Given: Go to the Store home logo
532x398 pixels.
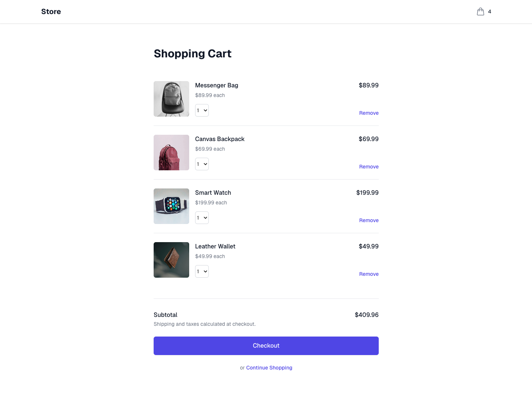Looking at the screenshot, I should [x=51, y=11].
